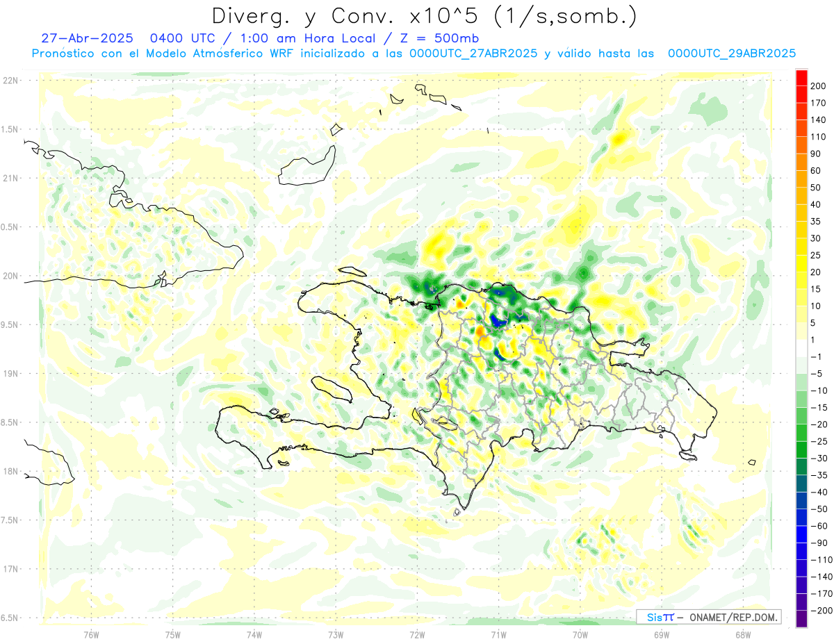Select the dark purple bottom color scale segment
This screenshot has width=834, height=644.
click(801, 619)
